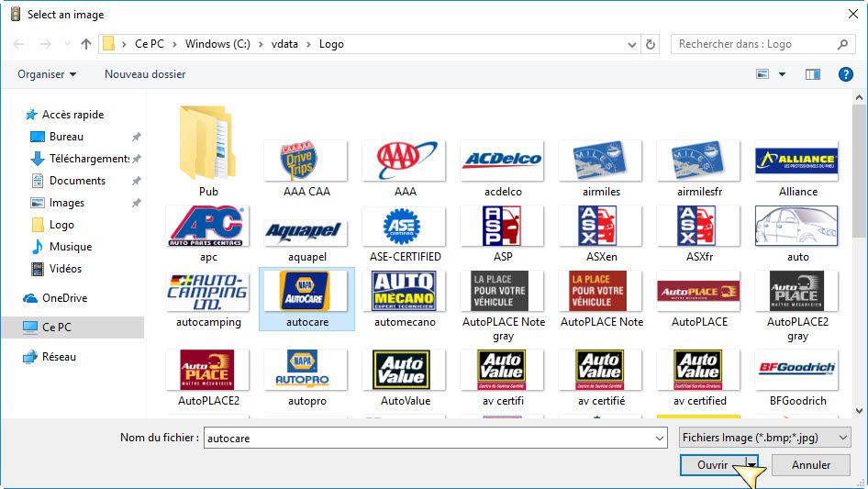
Task: Select the apc logo file
Action: pyautogui.click(x=208, y=226)
